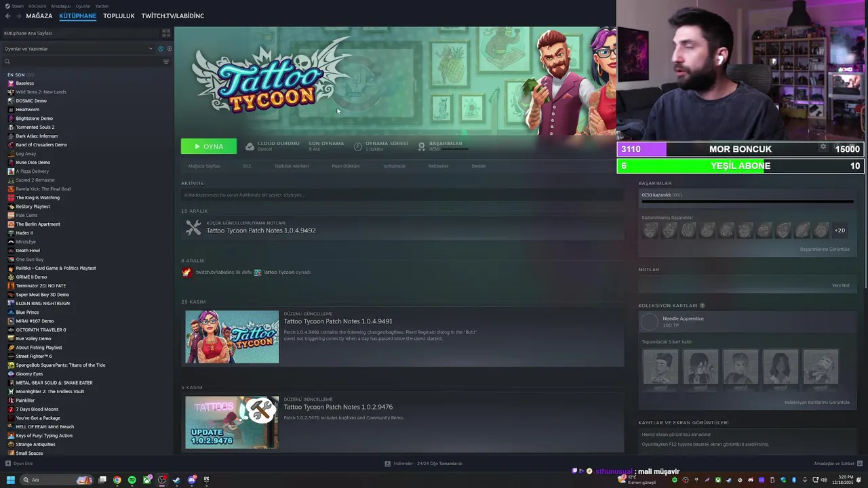Screen dimensions: 868x488
Task: Select the KÜTÜPHANE tab
Action: [78, 16]
